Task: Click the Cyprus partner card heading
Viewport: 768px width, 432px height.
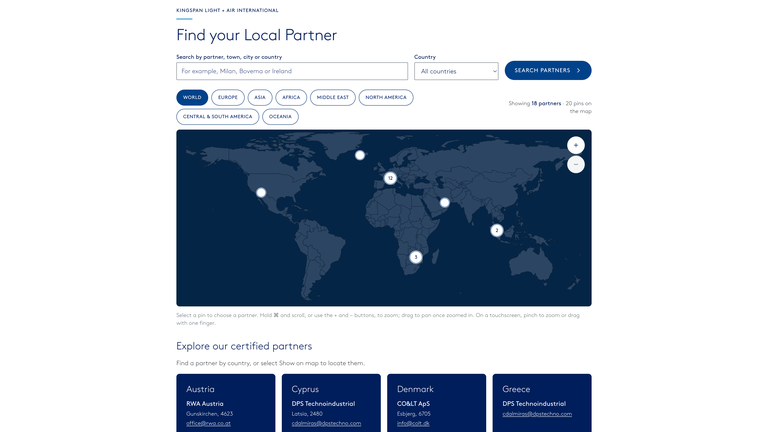Action: (x=305, y=389)
